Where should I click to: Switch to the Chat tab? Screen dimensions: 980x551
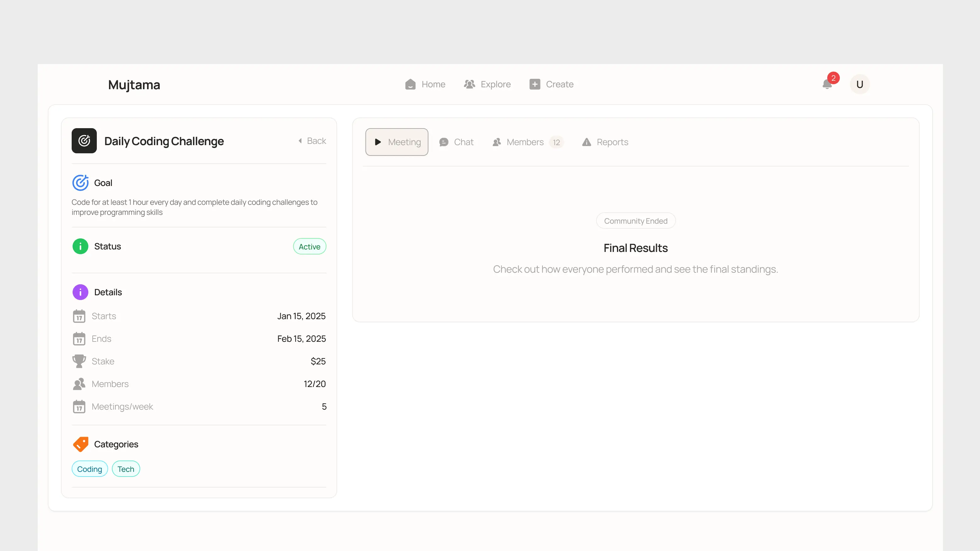(456, 142)
